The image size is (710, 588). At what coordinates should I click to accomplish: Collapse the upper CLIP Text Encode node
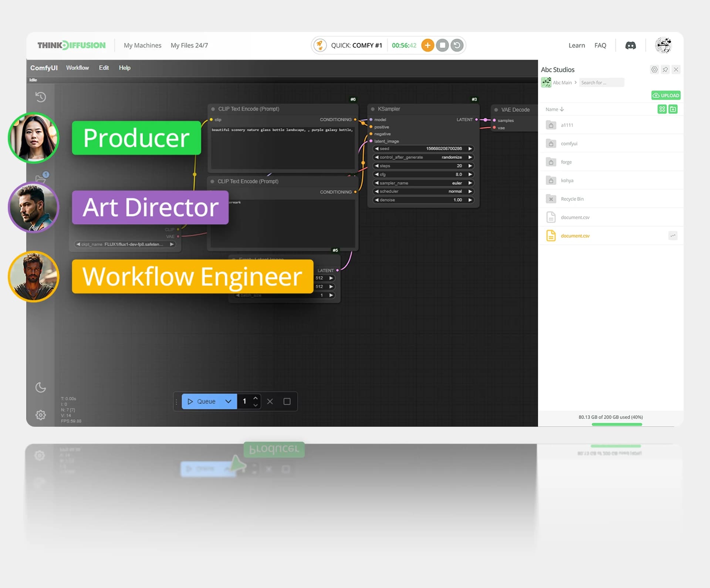tap(213, 109)
